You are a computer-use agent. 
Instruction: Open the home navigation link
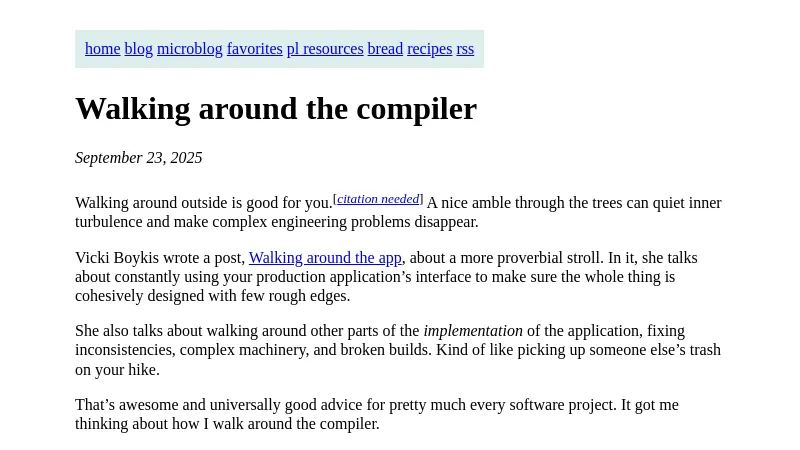(x=102, y=49)
